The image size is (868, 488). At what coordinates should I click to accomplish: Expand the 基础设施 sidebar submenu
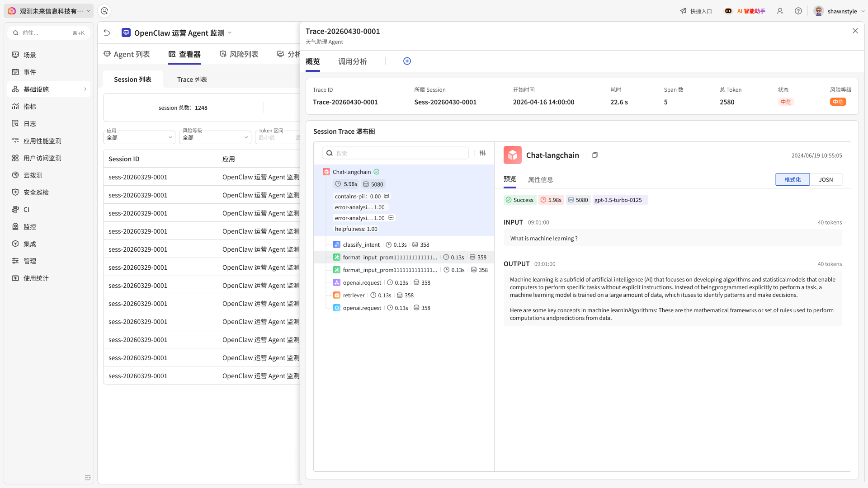(x=49, y=89)
